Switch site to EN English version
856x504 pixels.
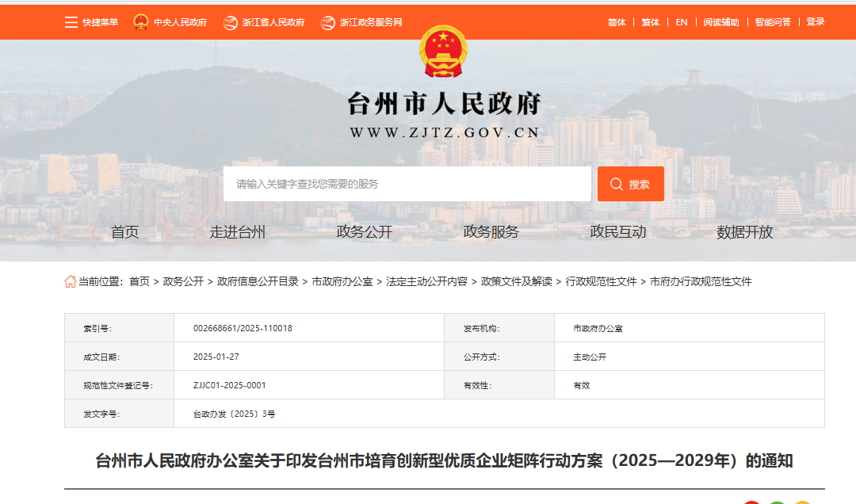coord(682,22)
